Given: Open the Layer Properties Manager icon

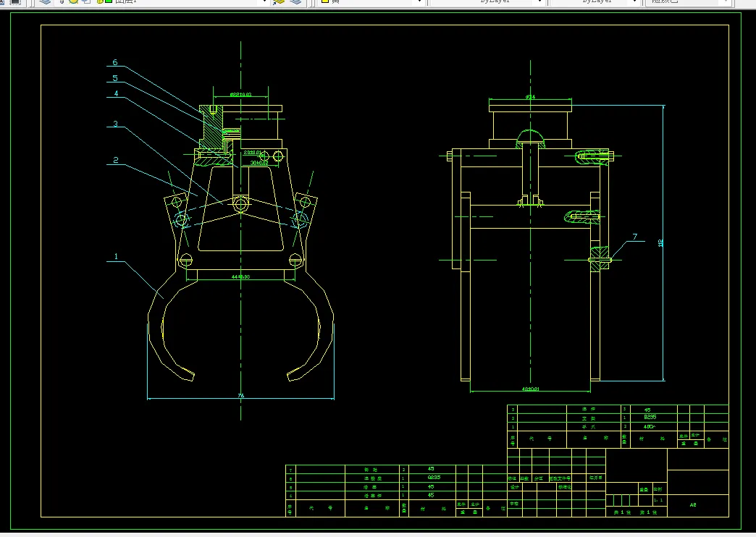Looking at the screenshot, I should click(45, 2).
